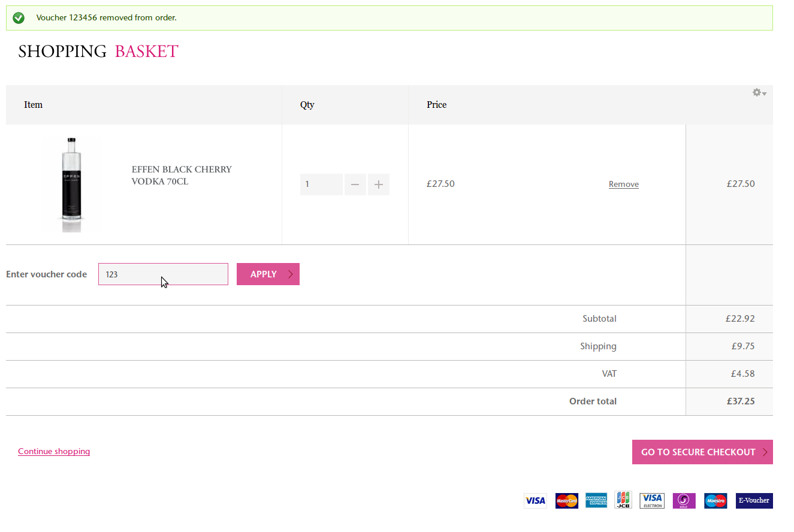Click the 'Order total' label

(x=593, y=401)
